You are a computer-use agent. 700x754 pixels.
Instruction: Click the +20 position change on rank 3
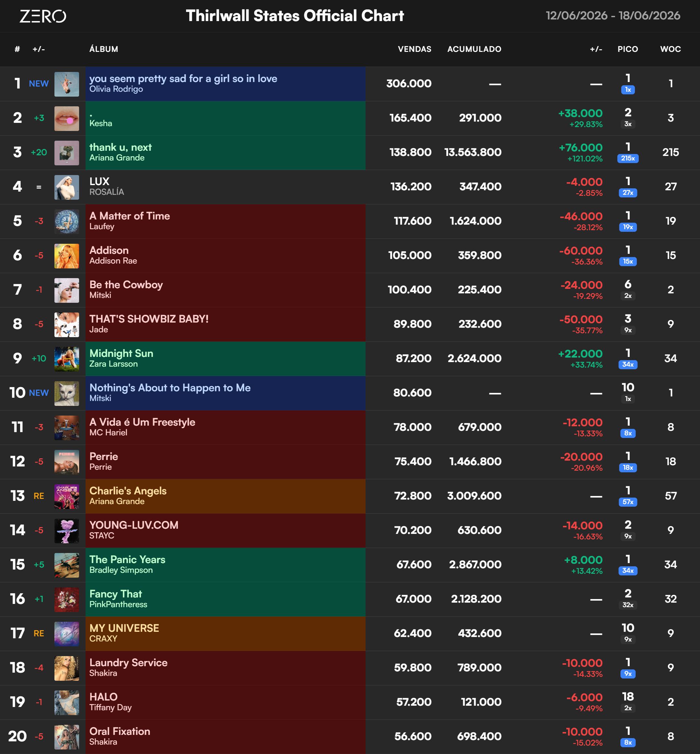pyautogui.click(x=39, y=152)
